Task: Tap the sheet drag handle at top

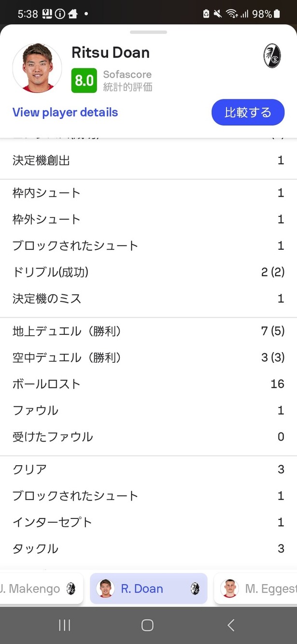Action: 148,32
